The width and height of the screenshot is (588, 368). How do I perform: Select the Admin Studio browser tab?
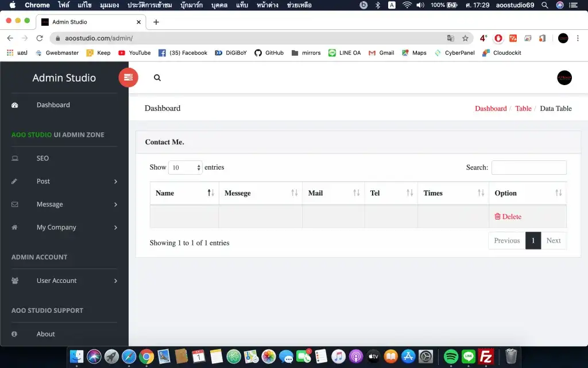click(91, 22)
